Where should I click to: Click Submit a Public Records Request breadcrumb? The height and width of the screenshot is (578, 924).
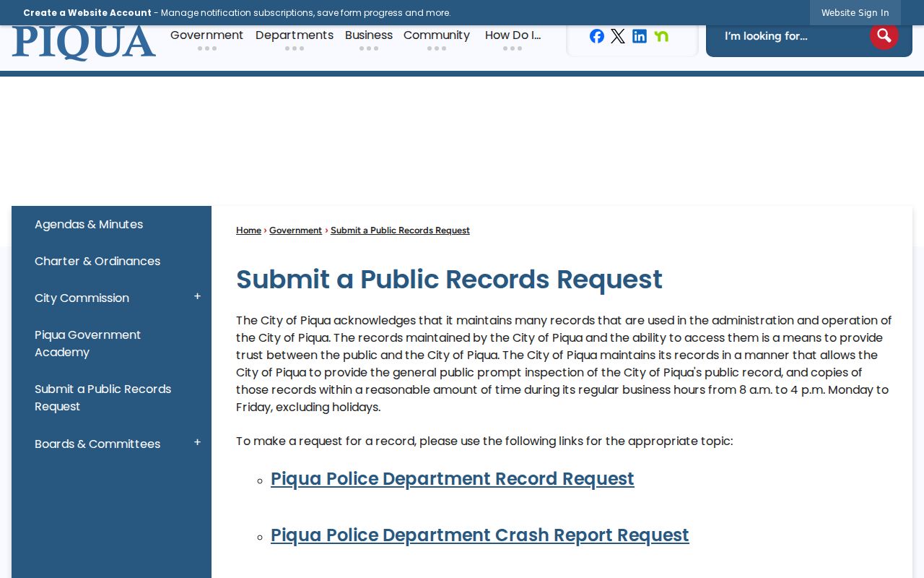(x=400, y=230)
